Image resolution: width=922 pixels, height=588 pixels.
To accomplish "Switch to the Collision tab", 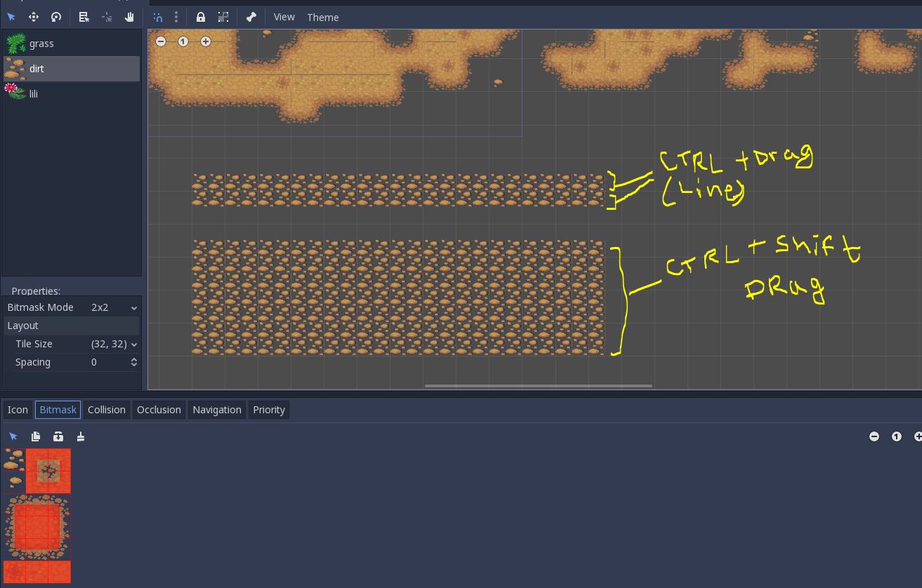I will point(106,410).
